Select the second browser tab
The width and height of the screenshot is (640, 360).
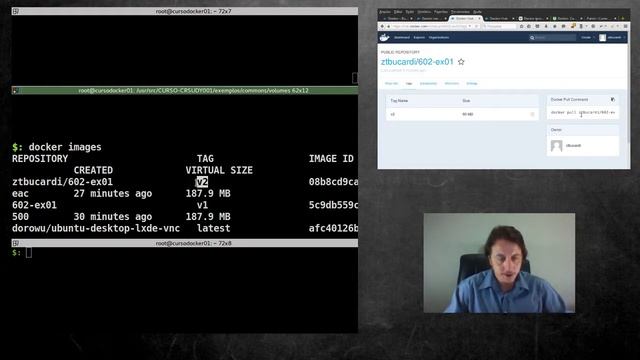click(x=431, y=18)
